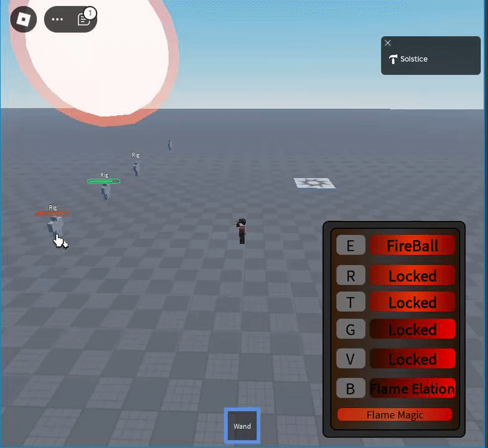Click the Rig with the red health bar

[55, 226]
